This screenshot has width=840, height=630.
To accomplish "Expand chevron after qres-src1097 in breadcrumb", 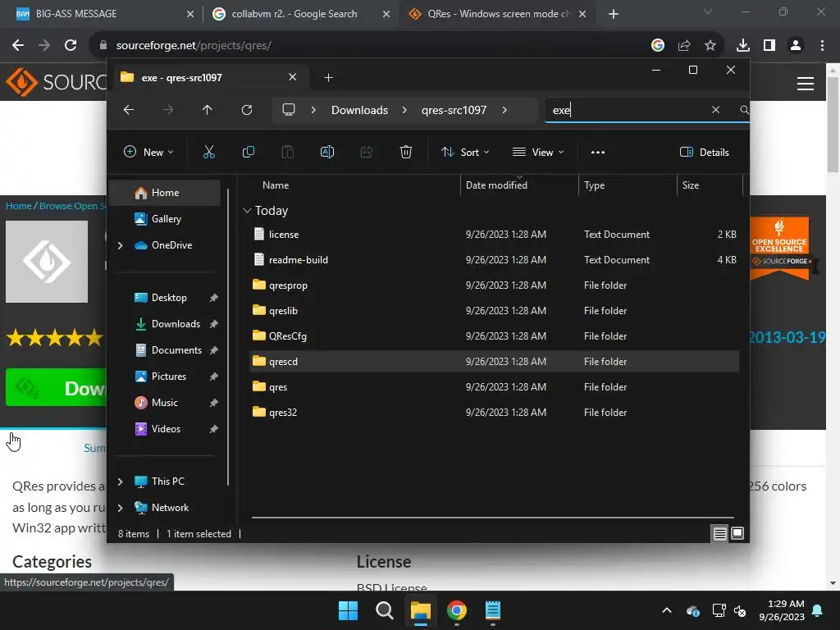I will [x=504, y=110].
